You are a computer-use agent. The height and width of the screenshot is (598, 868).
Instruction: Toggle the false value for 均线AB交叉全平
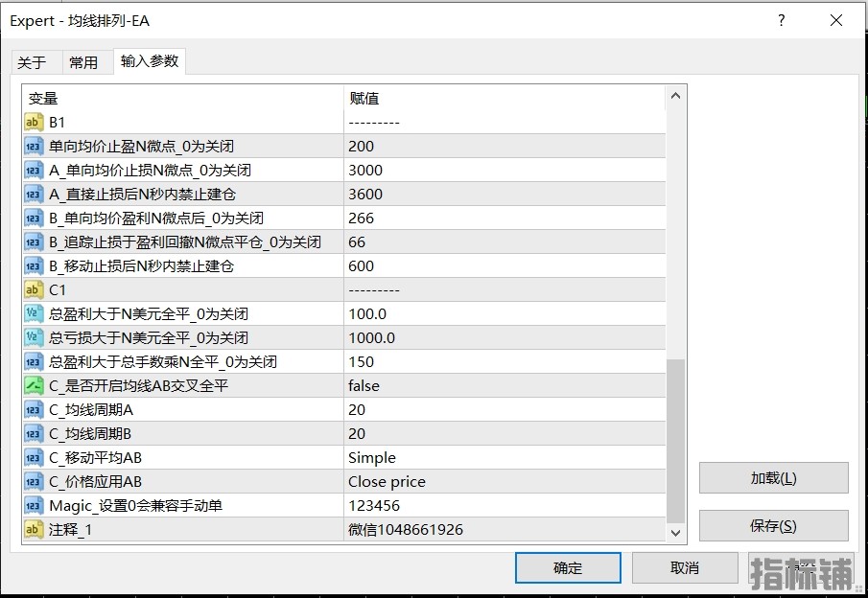click(504, 385)
